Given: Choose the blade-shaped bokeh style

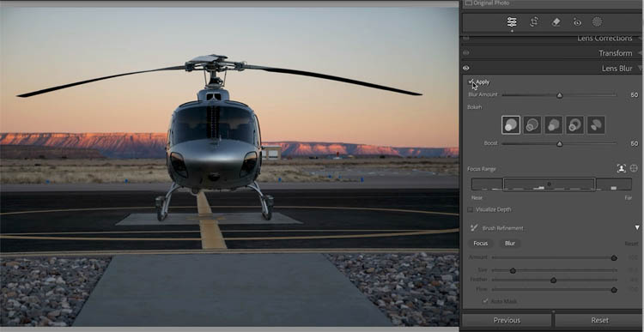Looking at the screenshot, I should coord(553,124).
